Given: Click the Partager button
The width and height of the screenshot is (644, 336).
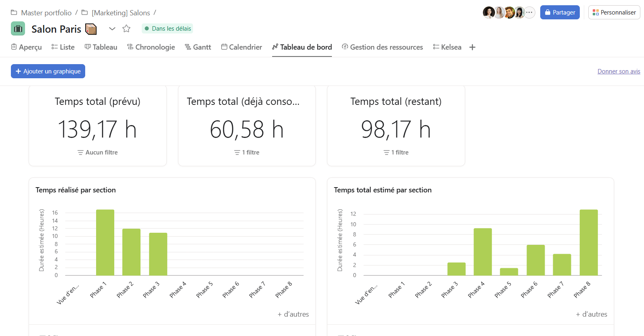Looking at the screenshot, I should click(560, 13).
